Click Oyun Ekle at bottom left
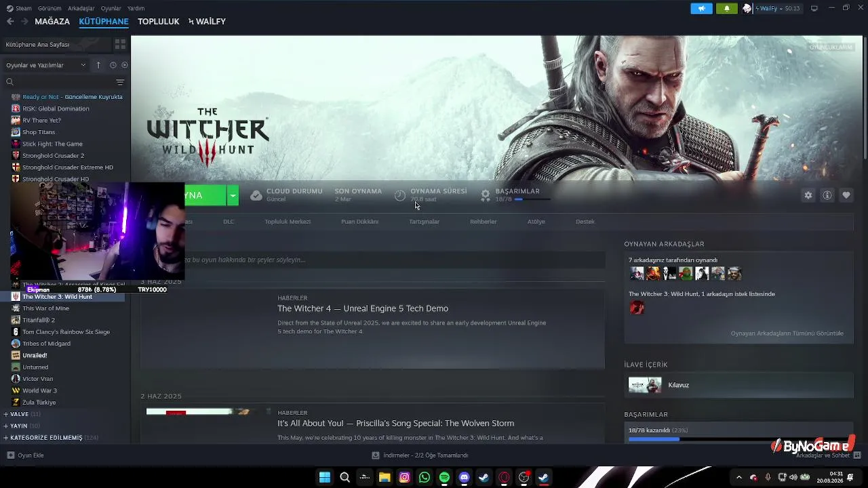The height and width of the screenshot is (488, 868). 25,455
